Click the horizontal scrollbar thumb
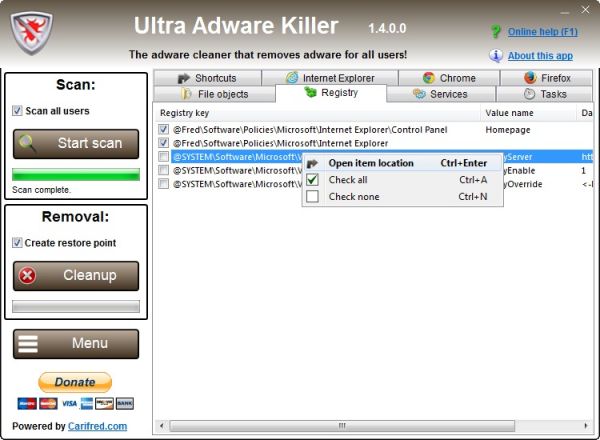 [x=342, y=425]
